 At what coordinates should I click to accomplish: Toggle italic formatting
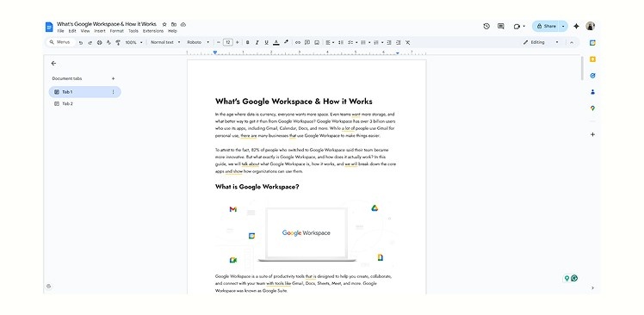tap(257, 42)
